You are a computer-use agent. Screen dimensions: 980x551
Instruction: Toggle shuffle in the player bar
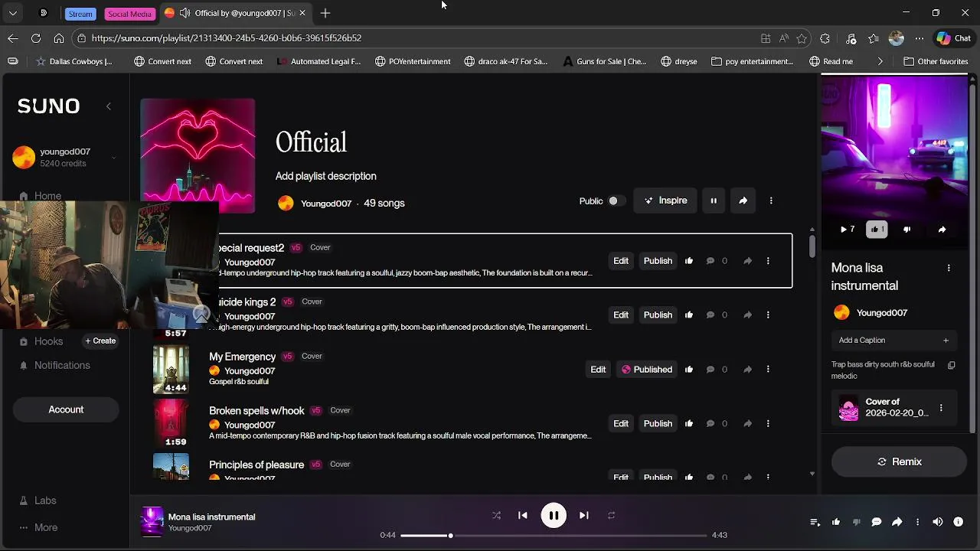(496, 516)
